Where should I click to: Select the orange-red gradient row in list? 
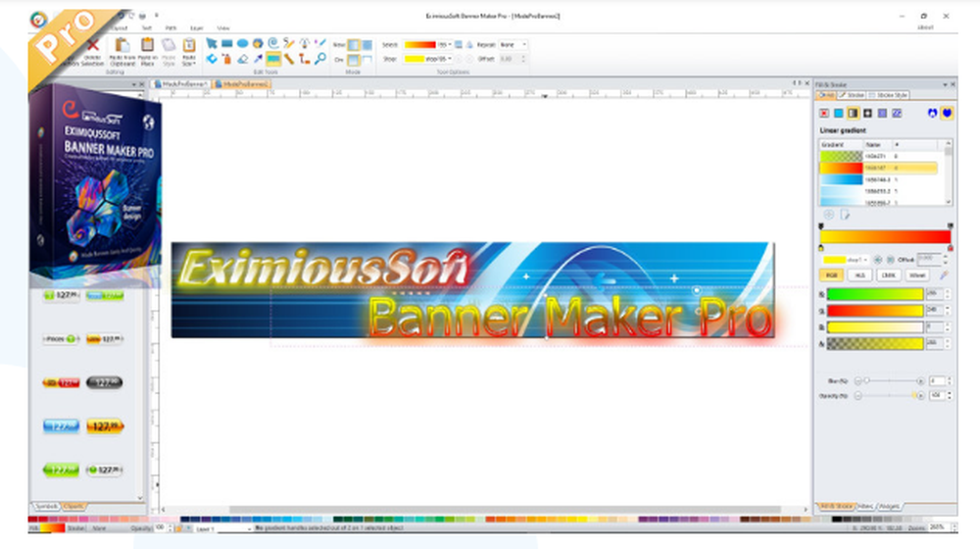pyautogui.click(x=878, y=168)
